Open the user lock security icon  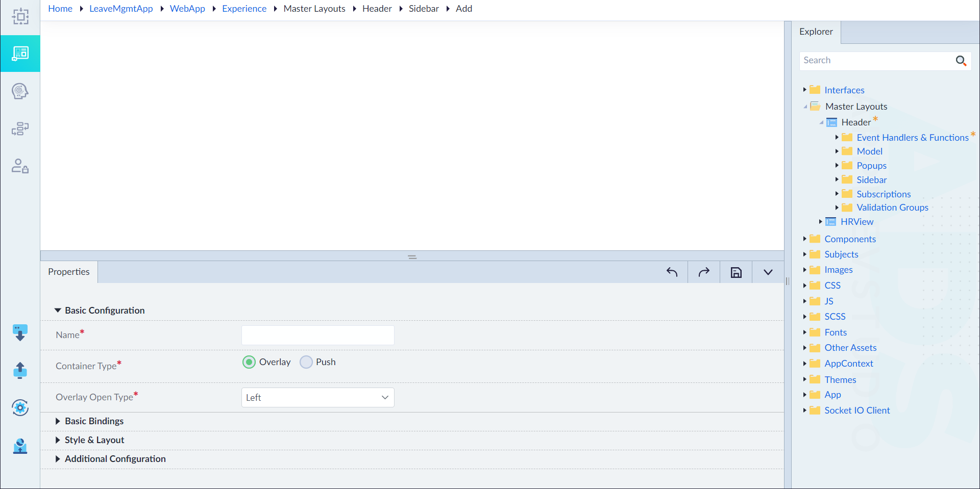[x=20, y=166]
